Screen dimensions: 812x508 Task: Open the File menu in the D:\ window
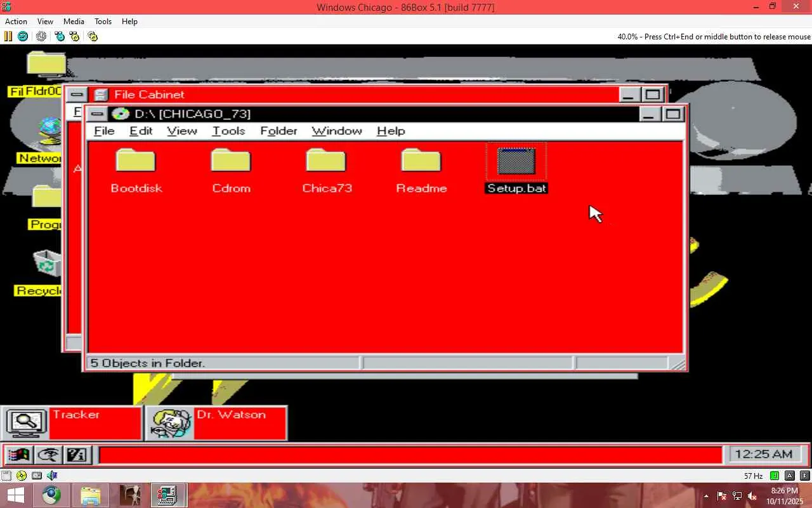104,131
